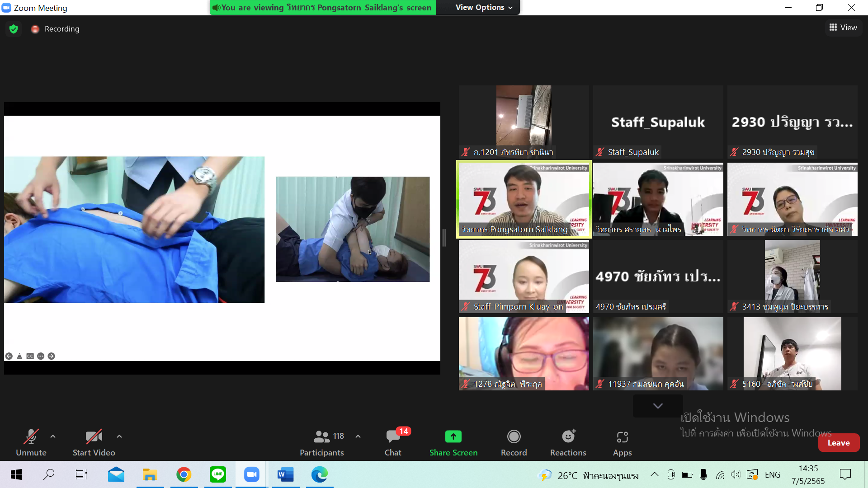
Task: Expand video settings arrow beside Start Video
Action: tap(119, 436)
